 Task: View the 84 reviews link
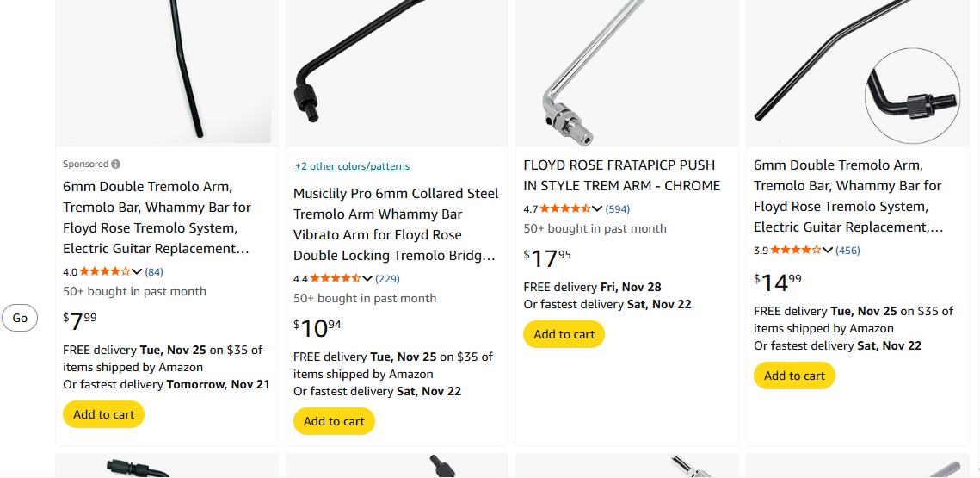[154, 272]
